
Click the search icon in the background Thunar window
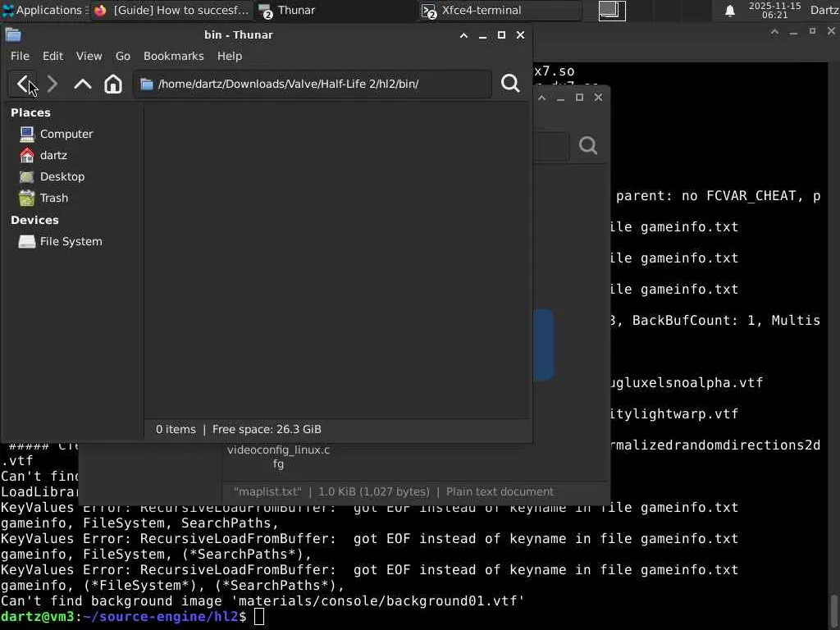click(587, 145)
